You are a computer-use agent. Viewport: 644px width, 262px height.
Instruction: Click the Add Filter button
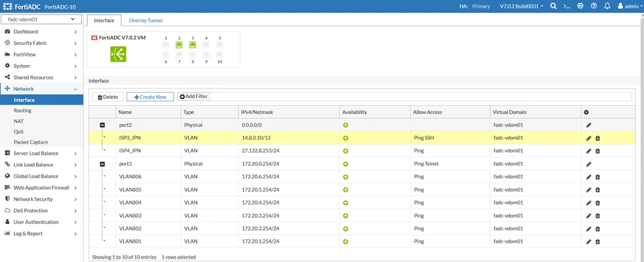(x=193, y=97)
